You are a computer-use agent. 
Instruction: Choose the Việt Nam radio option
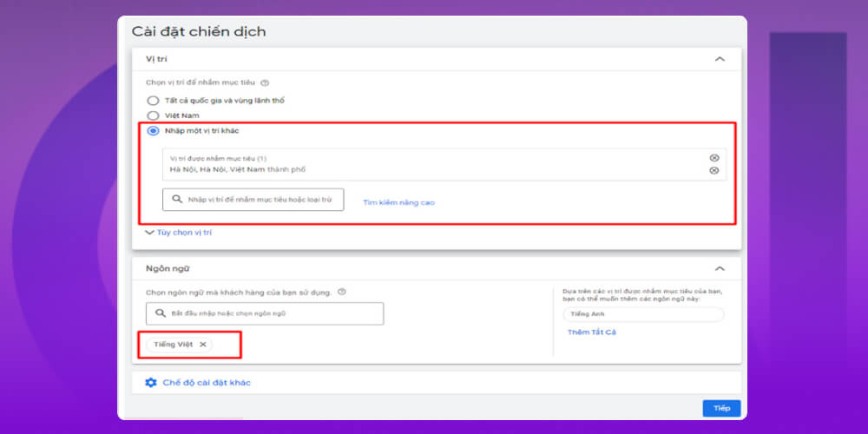click(x=153, y=115)
